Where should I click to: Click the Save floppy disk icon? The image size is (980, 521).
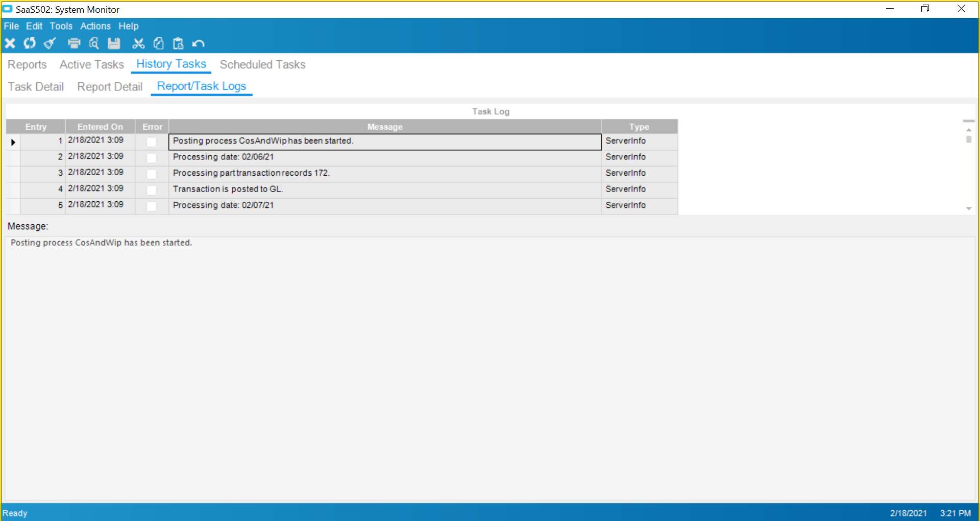(x=114, y=43)
